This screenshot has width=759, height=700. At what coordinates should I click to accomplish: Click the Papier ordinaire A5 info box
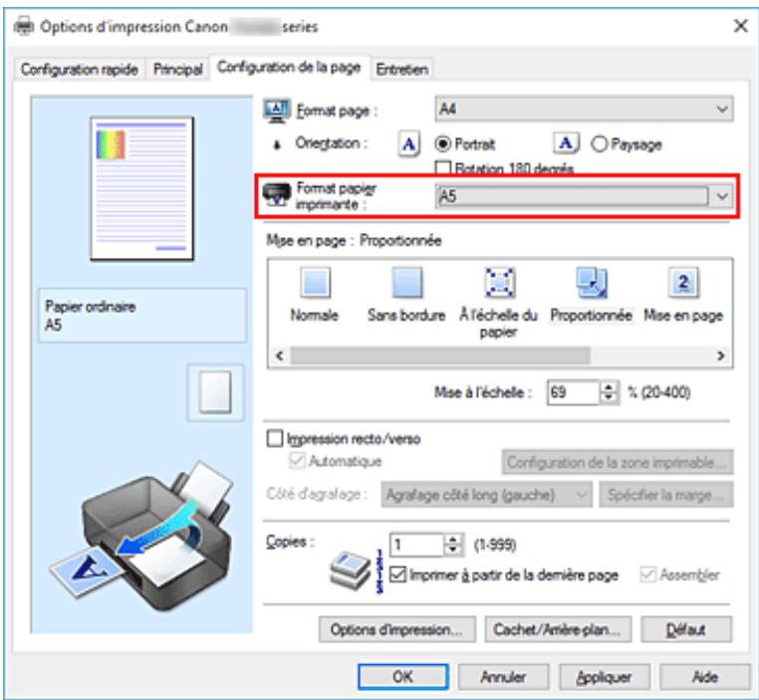[x=142, y=316]
